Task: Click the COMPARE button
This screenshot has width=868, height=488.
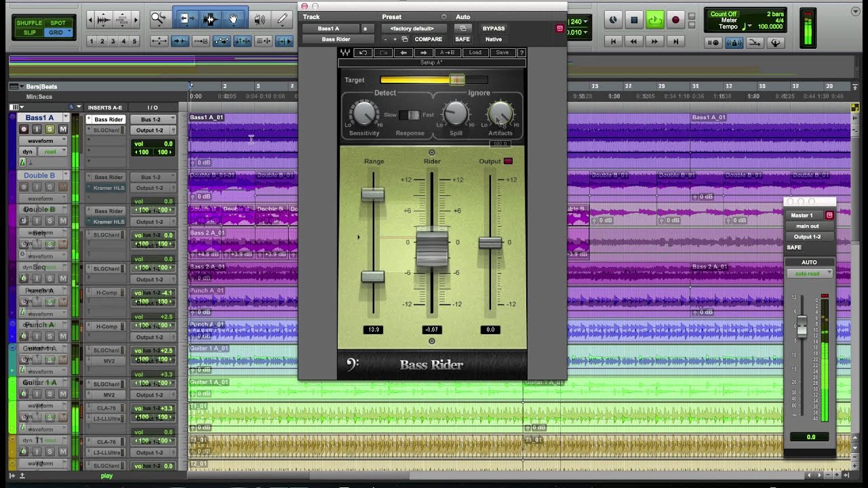Action: click(428, 39)
